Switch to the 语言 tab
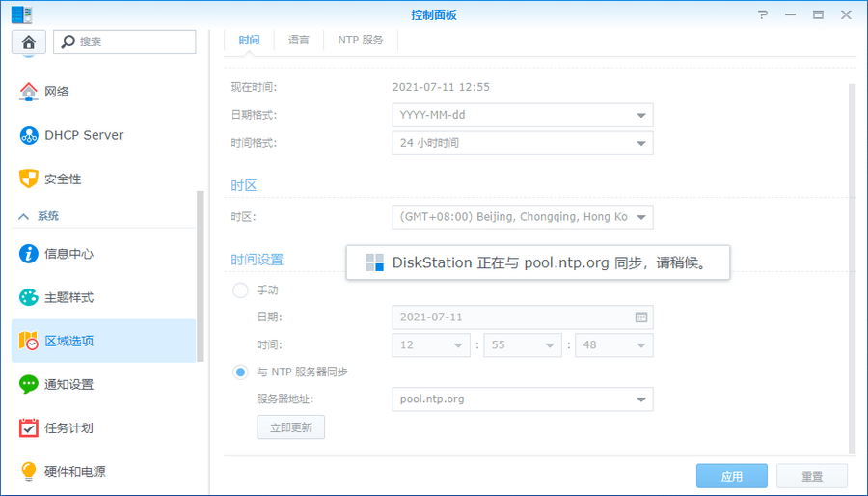The width and height of the screenshot is (868, 496). (x=299, y=41)
